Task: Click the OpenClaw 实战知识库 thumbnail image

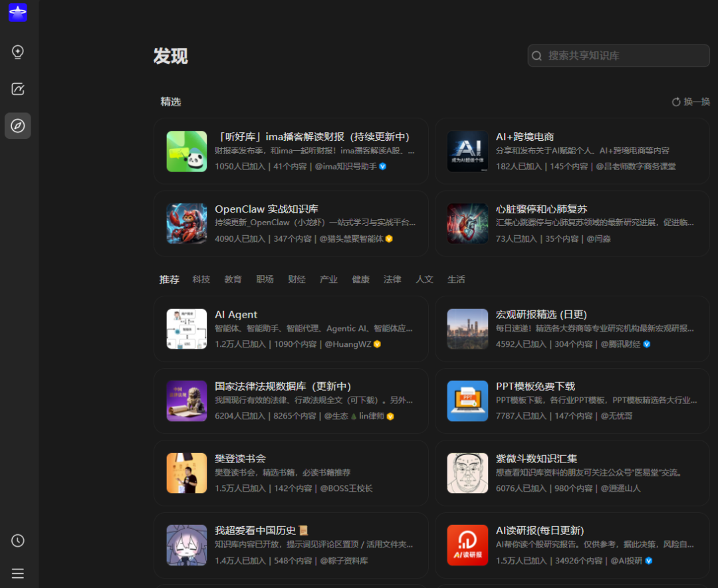Action: [186, 223]
